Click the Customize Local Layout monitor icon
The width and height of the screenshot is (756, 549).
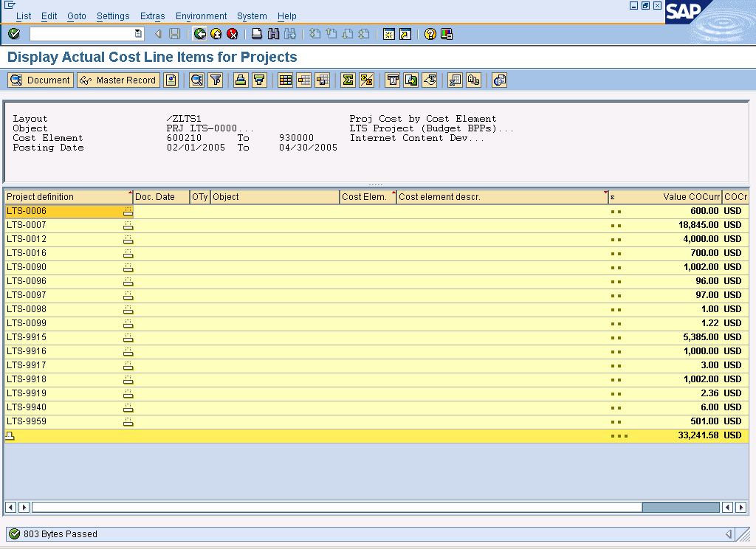pos(447,34)
